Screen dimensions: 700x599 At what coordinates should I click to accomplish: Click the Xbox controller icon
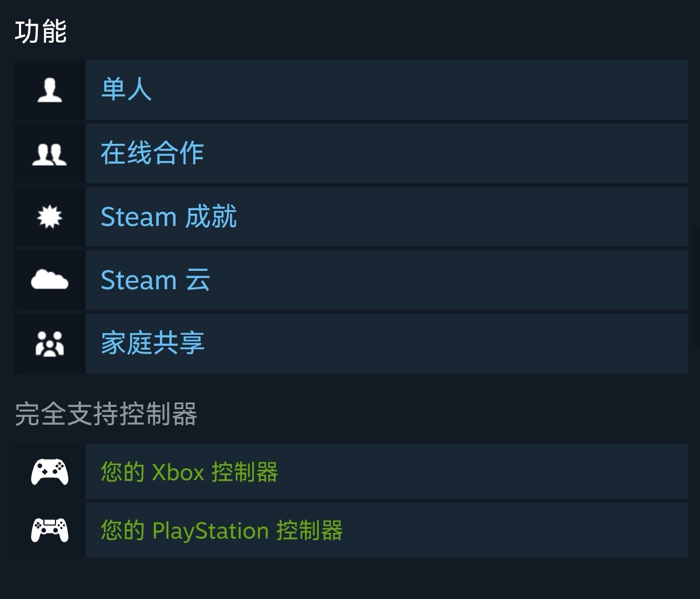click(x=49, y=472)
